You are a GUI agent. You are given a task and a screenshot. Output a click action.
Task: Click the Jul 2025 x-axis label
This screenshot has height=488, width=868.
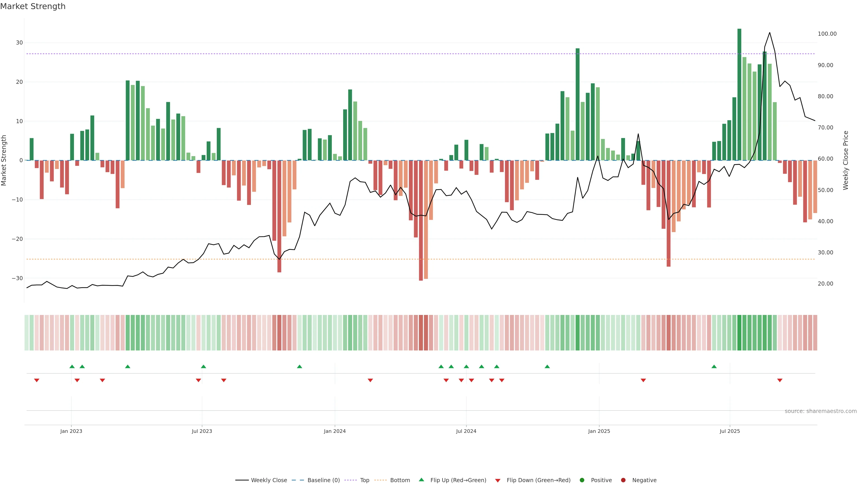click(729, 431)
